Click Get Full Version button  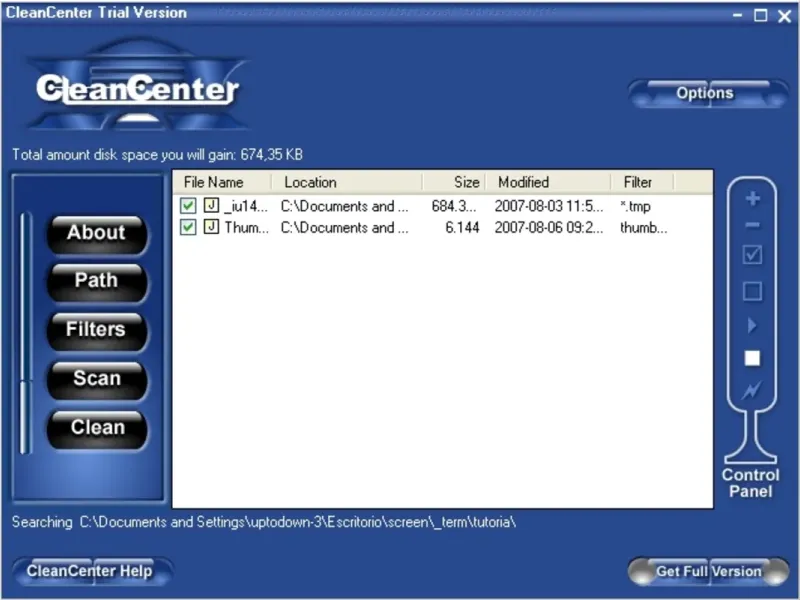(x=708, y=571)
